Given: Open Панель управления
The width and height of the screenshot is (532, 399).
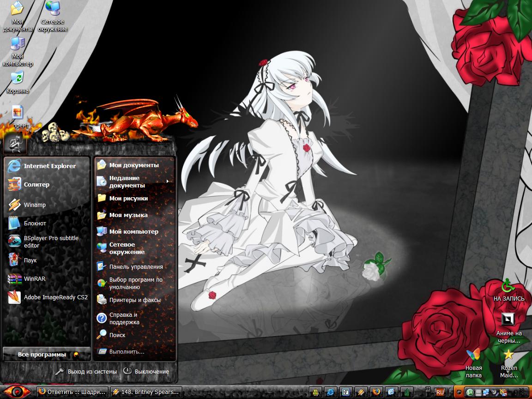Looking at the screenshot, I should [x=135, y=267].
